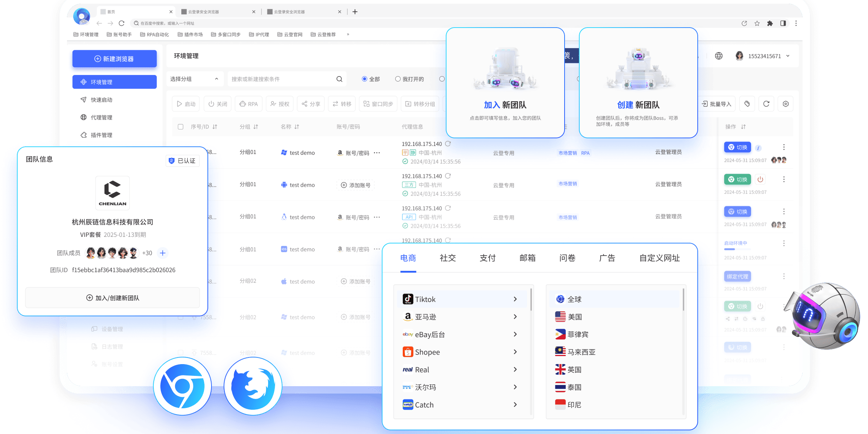Open the 选择分组 dropdown
The height and width of the screenshot is (434, 868).
click(x=194, y=79)
